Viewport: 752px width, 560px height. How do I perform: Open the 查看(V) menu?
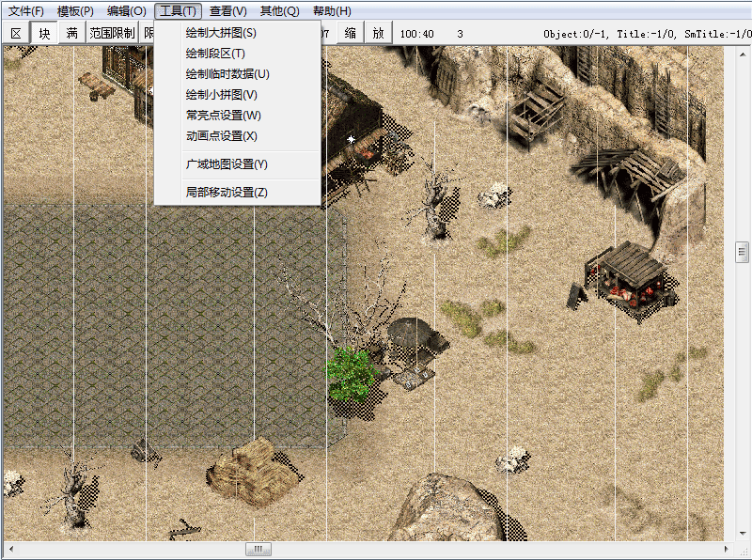[x=227, y=11]
